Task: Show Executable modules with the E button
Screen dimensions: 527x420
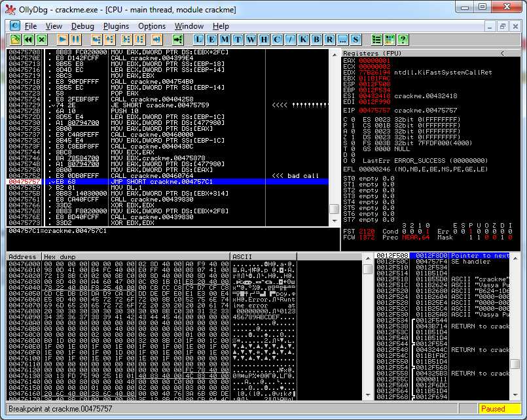Action: point(211,40)
